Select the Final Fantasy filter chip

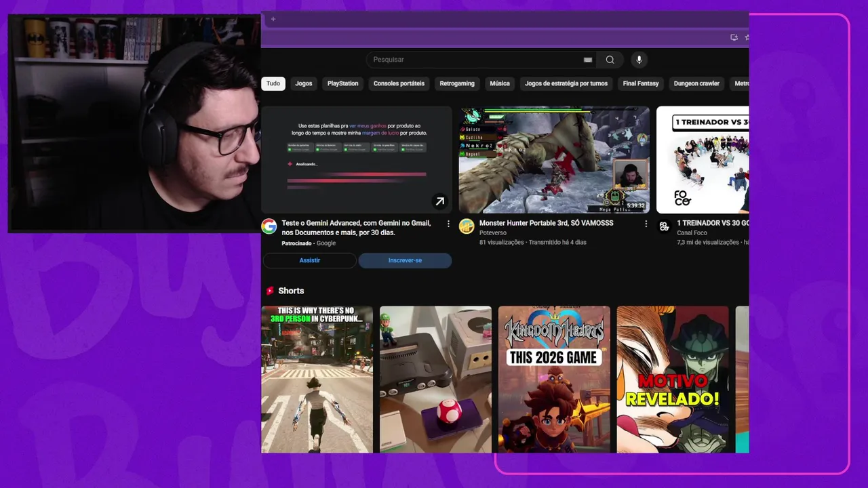(641, 83)
